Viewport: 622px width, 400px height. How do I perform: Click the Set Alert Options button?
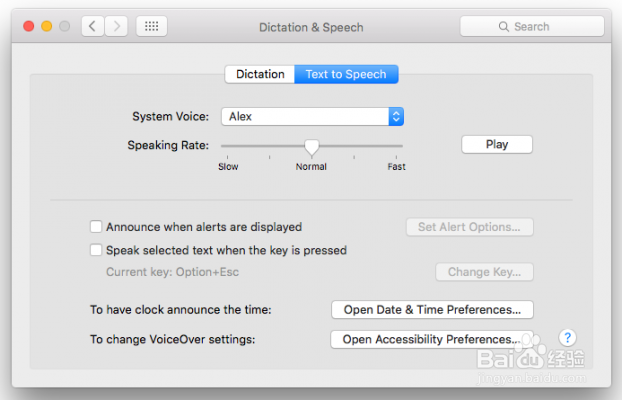pos(469,227)
